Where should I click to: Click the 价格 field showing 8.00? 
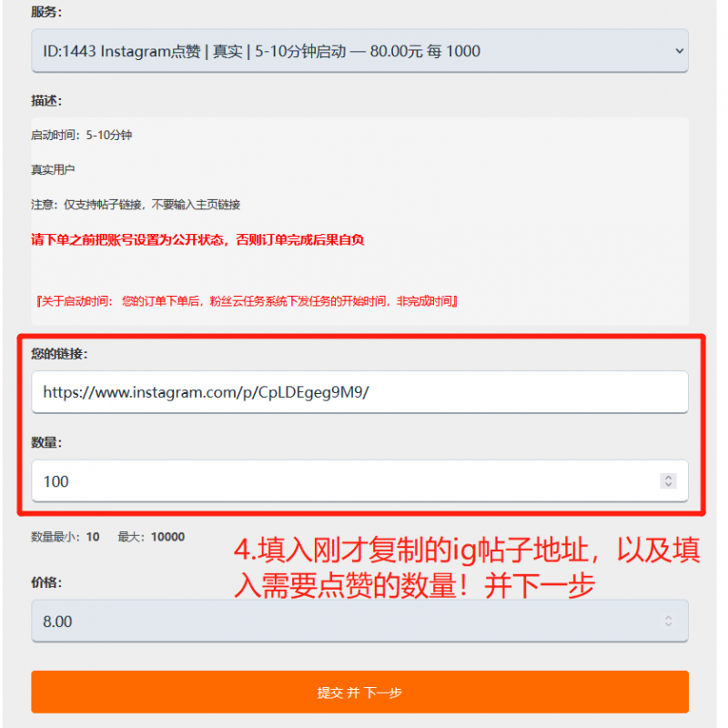359,622
